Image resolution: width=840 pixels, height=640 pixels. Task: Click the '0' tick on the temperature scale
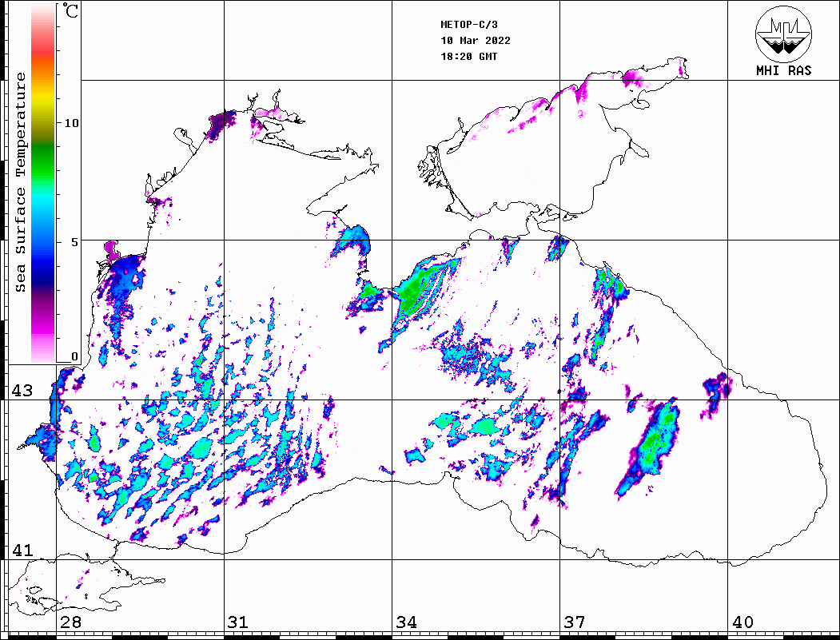[74, 356]
